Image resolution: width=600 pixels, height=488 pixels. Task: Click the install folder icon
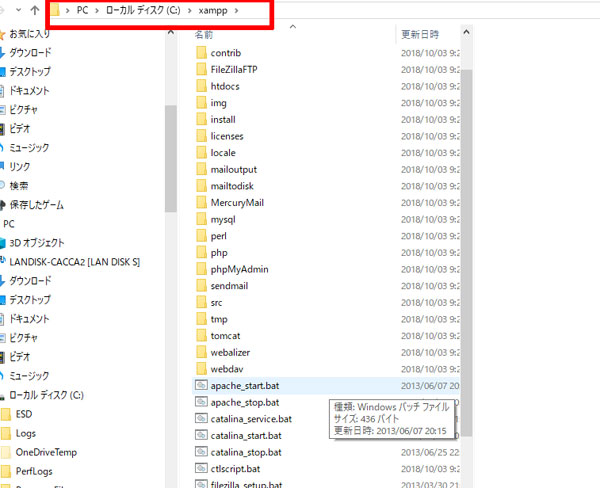pos(201,119)
